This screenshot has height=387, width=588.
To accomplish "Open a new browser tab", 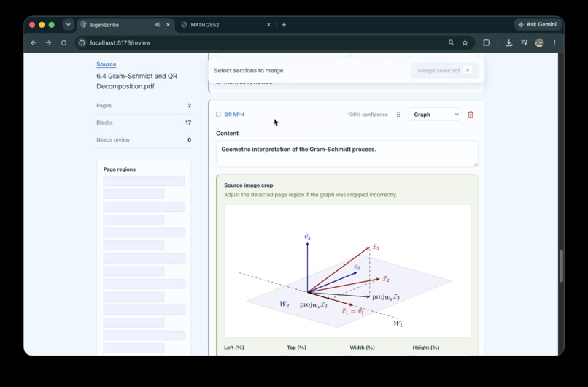I will click(284, 25).
